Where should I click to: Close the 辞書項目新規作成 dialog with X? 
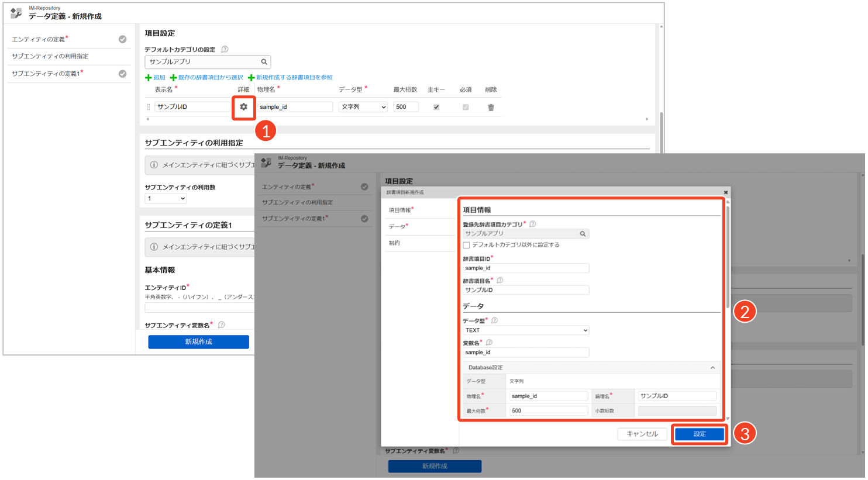(x=726, y=192)
